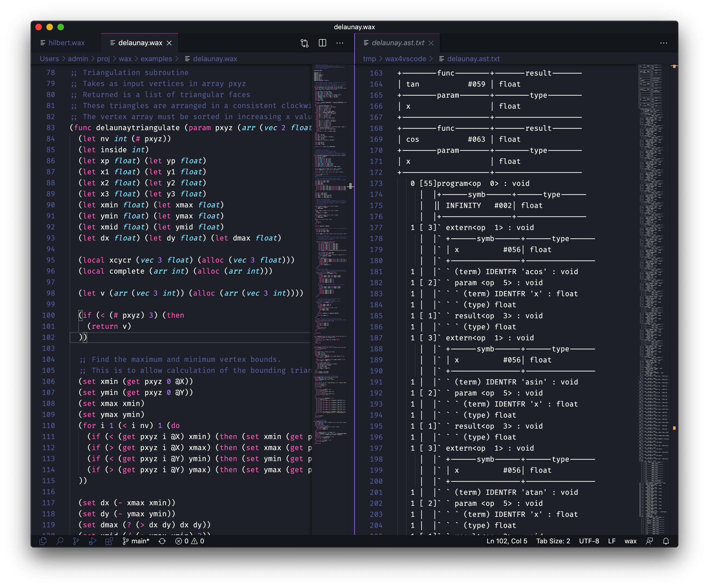Click the "IDENTFR 'atan'" line
709x588 pixels.
tap(494, 493)
